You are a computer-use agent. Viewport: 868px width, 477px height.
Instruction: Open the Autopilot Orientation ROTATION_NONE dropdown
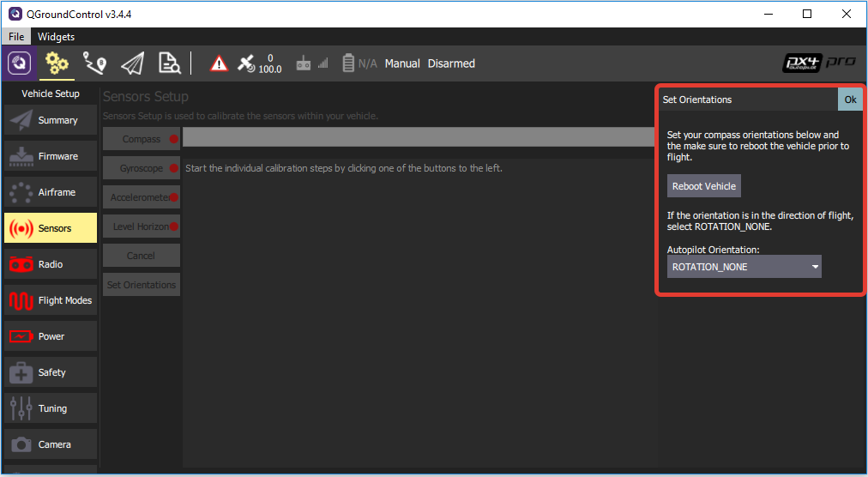[744, 267]
